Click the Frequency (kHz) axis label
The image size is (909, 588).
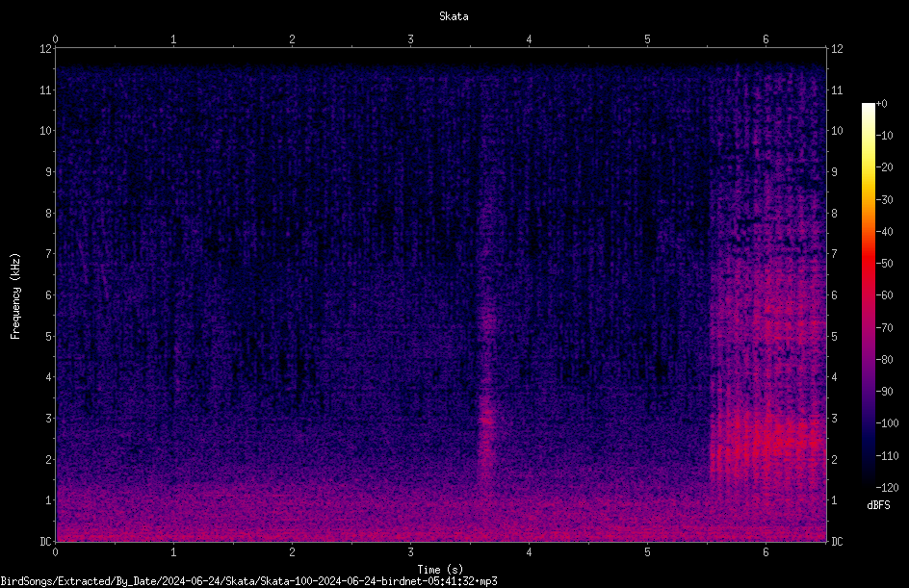[15, 296]
